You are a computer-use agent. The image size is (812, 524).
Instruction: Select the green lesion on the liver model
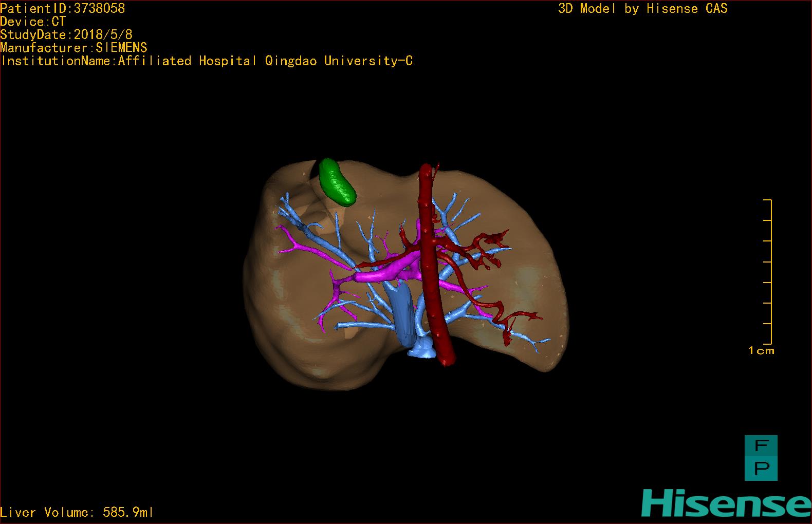tap(337, 181)
